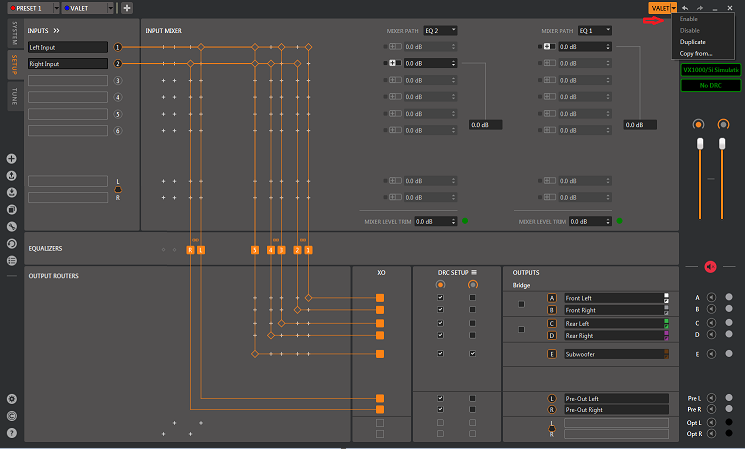Expand INPUTS panel with the double chevron
Screen dimensions: 745x449
point(57,31)
